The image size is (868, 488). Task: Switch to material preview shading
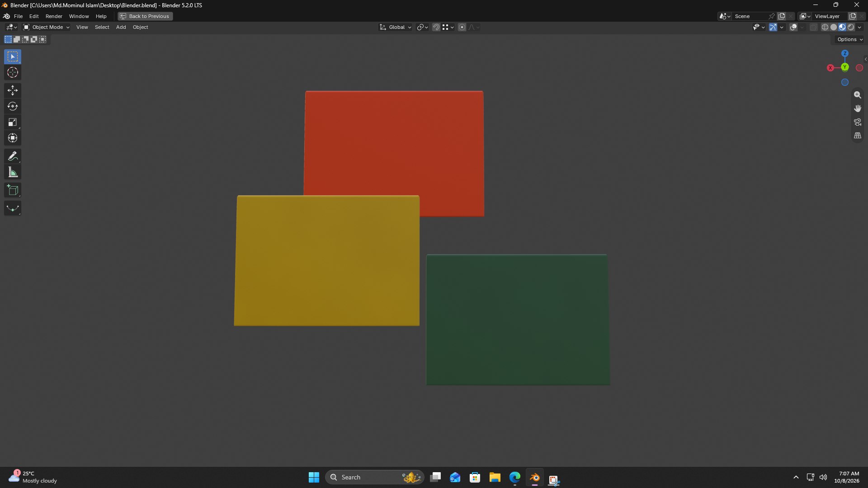(842, 27)
